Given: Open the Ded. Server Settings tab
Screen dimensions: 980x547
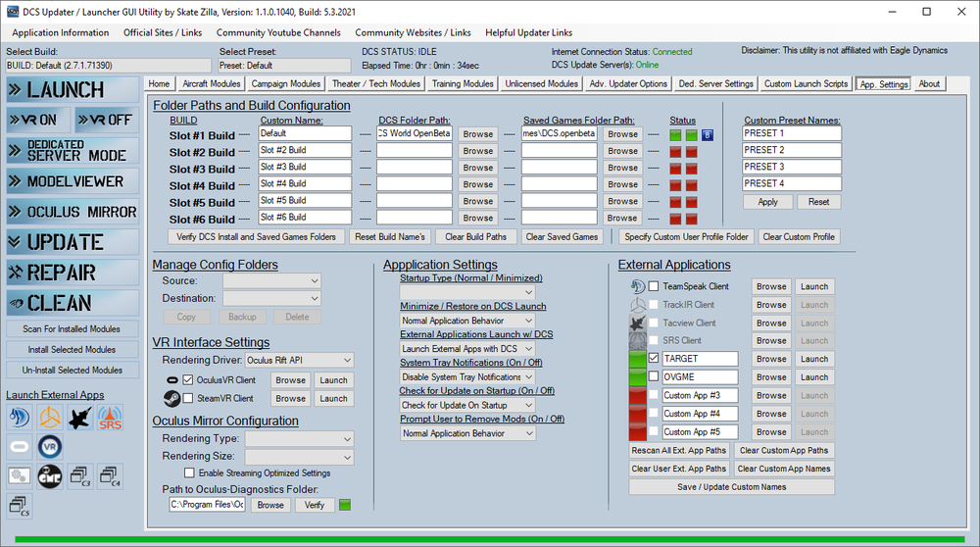Looking at the screenshot, I should click(715, 83).
